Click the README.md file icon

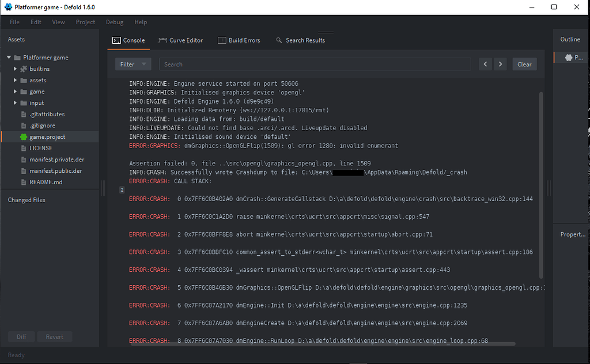click(24, 183)
